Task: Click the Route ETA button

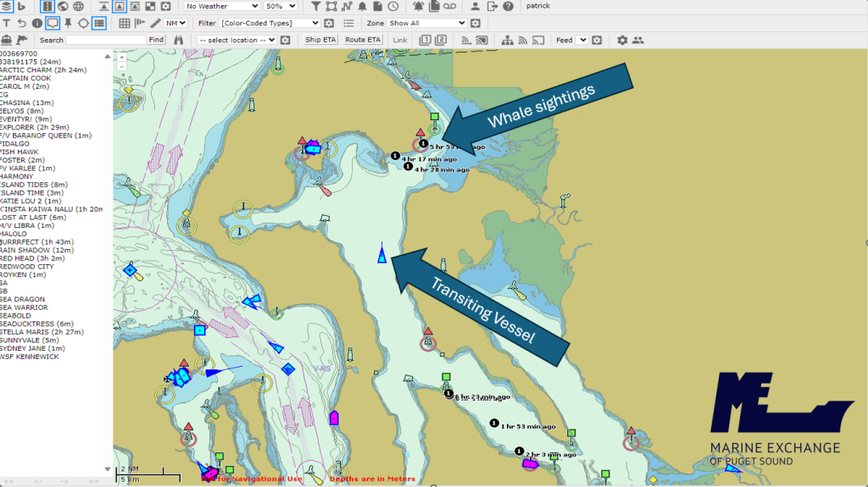Action: [x=362, y=40]
